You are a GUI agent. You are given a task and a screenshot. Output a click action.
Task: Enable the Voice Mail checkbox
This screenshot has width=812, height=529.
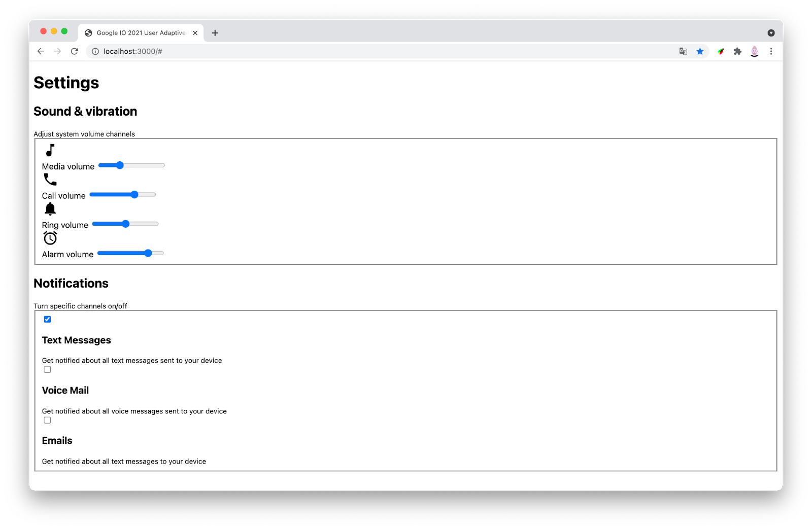pyautogui.click(x=47, y=370)
